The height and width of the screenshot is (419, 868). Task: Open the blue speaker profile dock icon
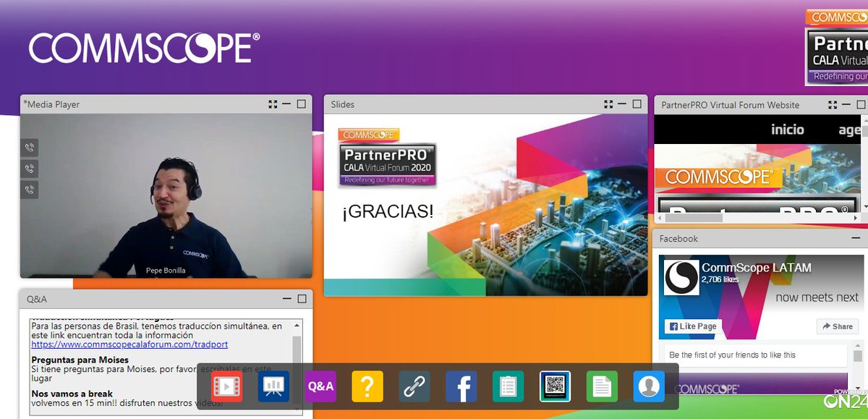coord(649,386)
